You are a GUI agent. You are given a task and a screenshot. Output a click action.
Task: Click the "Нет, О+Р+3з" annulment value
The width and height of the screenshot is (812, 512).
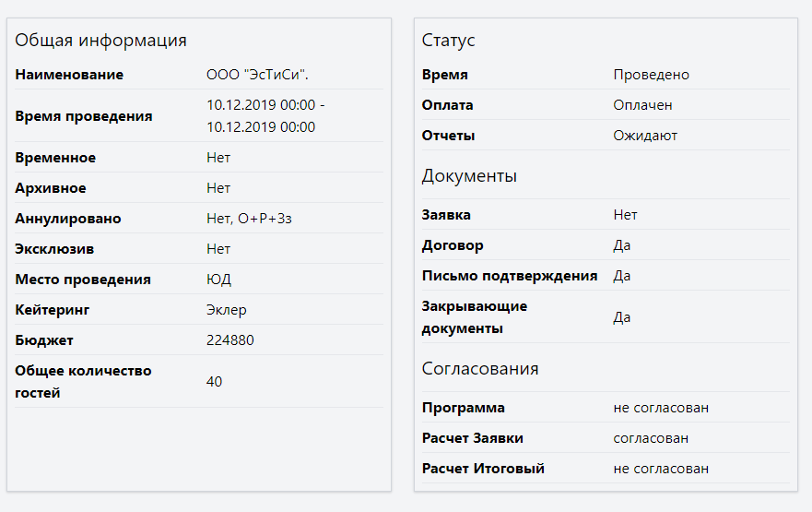pos(250,219)
